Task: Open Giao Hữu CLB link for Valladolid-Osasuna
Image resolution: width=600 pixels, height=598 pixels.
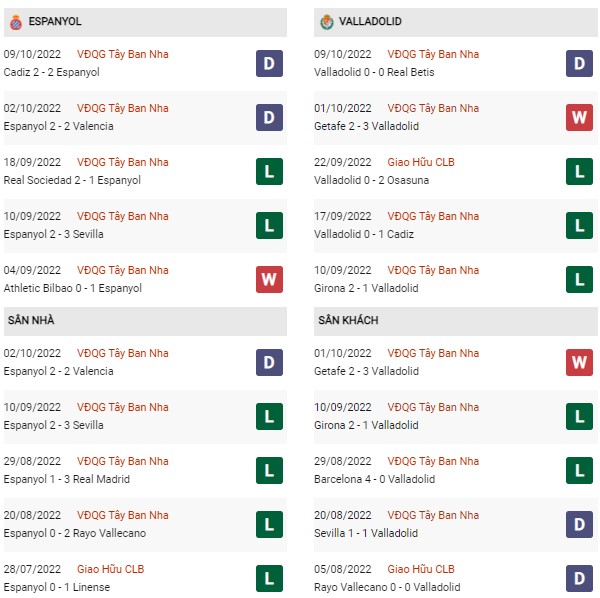Action: (x=421, y=162)
